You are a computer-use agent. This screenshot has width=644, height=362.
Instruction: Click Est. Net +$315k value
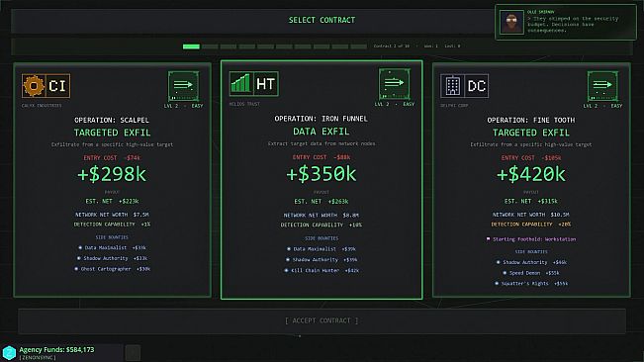pos(530,201)
